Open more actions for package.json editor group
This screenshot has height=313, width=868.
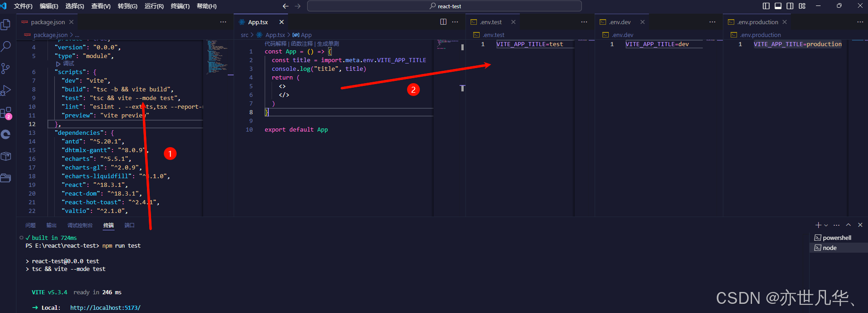point(223,22)
